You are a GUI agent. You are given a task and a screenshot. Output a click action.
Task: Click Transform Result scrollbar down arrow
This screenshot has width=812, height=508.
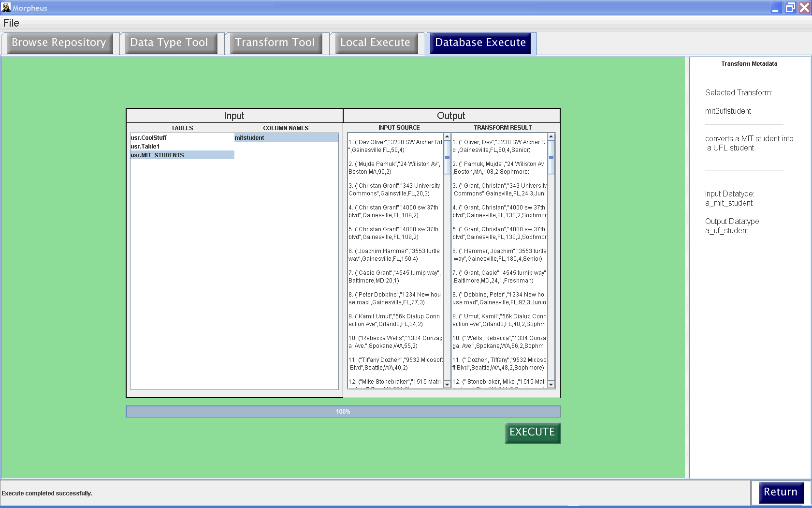pos(551,384)
